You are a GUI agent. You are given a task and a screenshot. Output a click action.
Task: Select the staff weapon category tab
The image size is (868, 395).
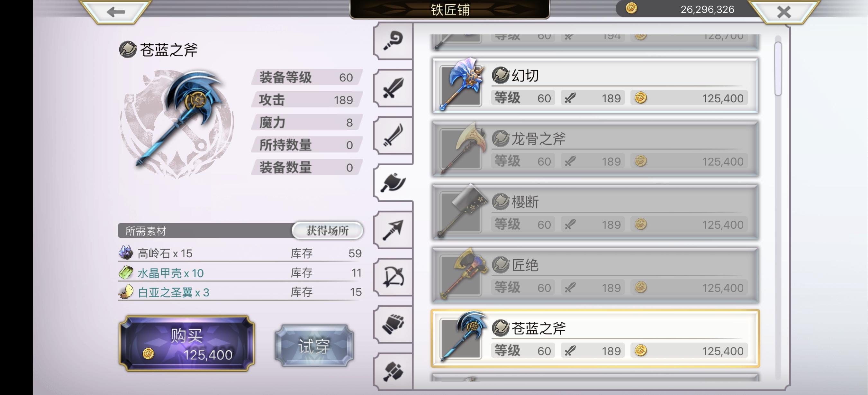coord(393,41)
